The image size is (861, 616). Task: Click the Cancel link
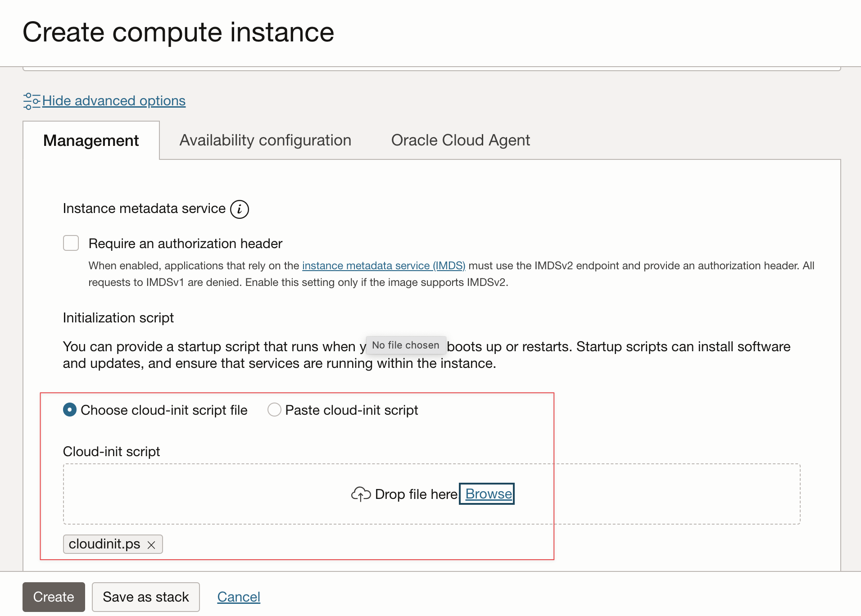(238, 597)
